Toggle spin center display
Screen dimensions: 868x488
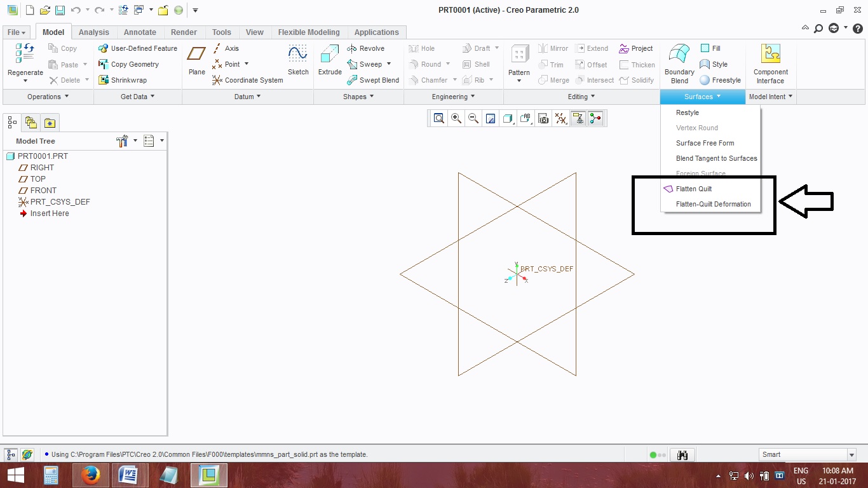point(595,118)
